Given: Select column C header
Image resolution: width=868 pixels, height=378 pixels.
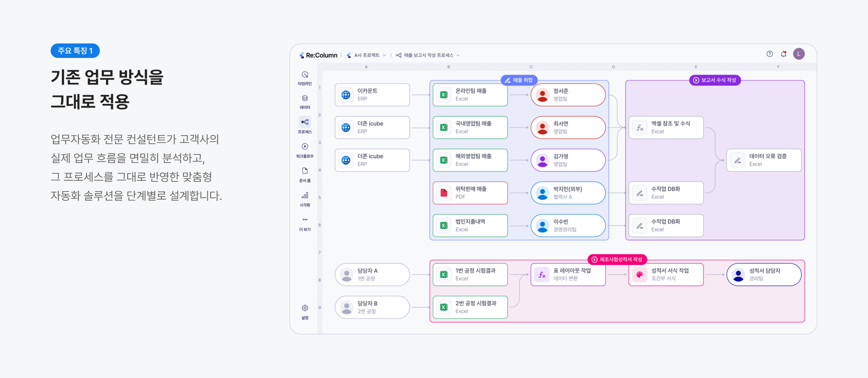Looking at the screenshot, I should pyautogui.click(x=531, y=67).
